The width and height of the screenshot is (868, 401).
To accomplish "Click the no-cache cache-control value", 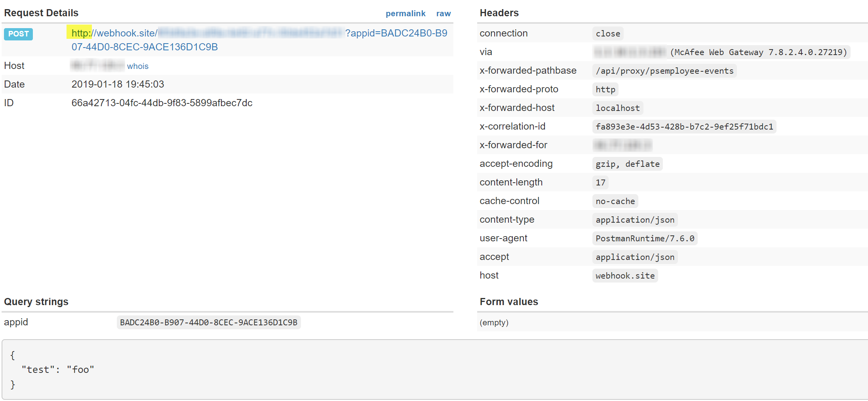I will [615, 201].
